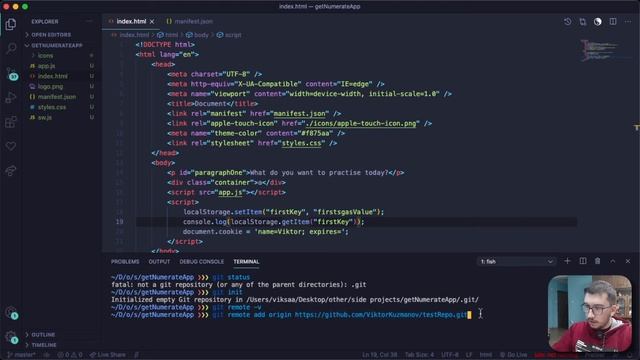Create a new terminal with plus icon
Image resolution: width=640 pixels, height=360 pixels.
pos(567,261)
